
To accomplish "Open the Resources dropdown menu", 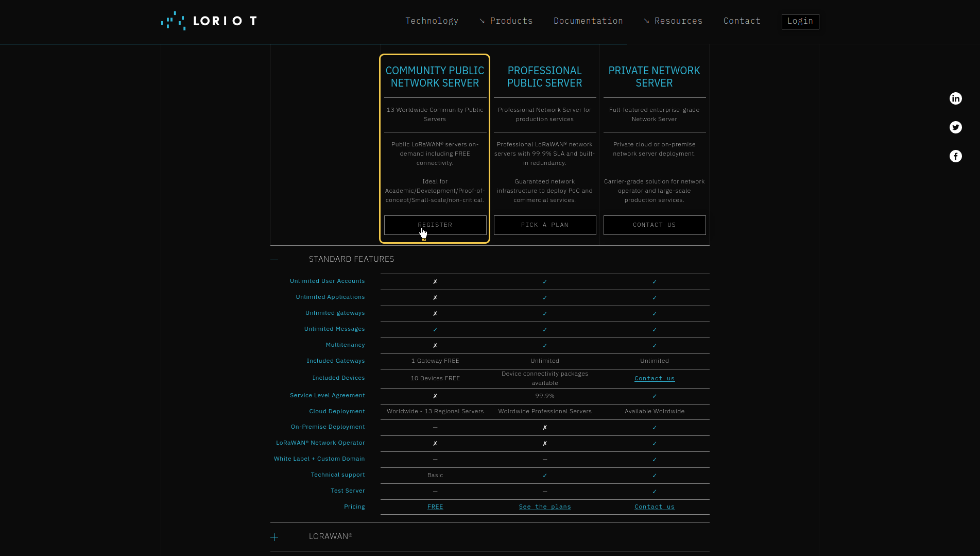I will pos(673,21).
